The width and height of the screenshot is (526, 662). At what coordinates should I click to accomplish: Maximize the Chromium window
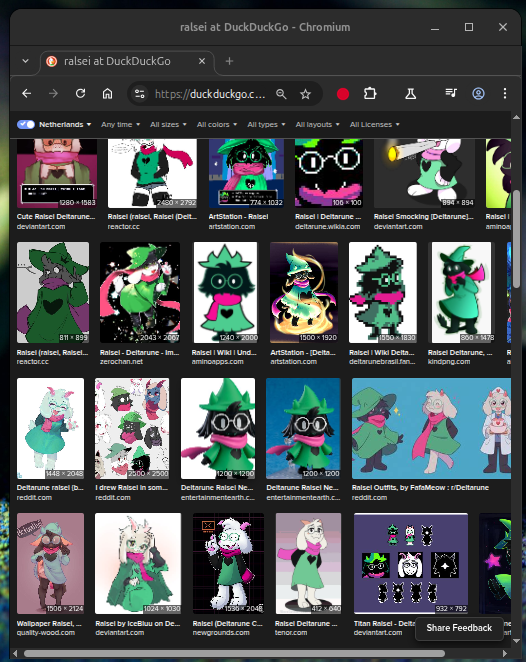click(469, 27)
